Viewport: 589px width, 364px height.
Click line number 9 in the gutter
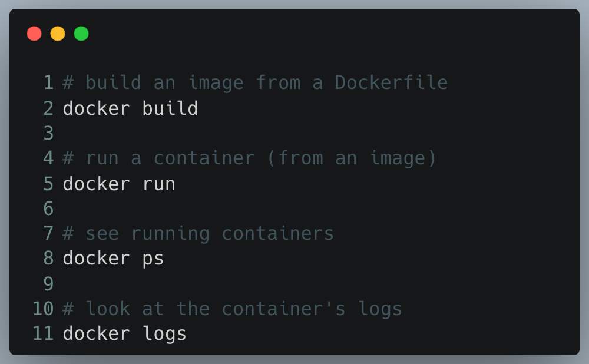[48, 284]
